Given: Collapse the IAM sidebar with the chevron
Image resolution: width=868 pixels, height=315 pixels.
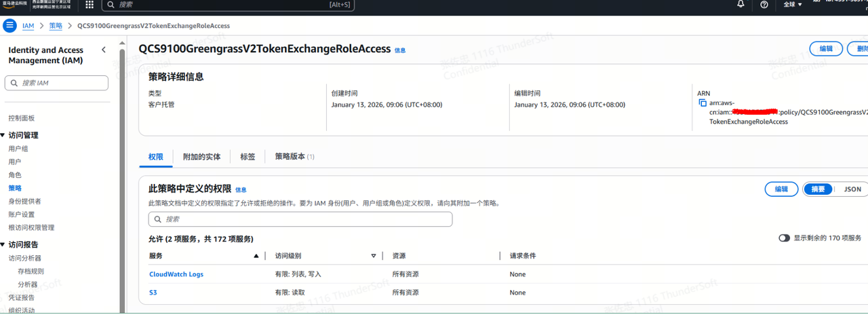Looking at the screenshot, I should (104, 50).
